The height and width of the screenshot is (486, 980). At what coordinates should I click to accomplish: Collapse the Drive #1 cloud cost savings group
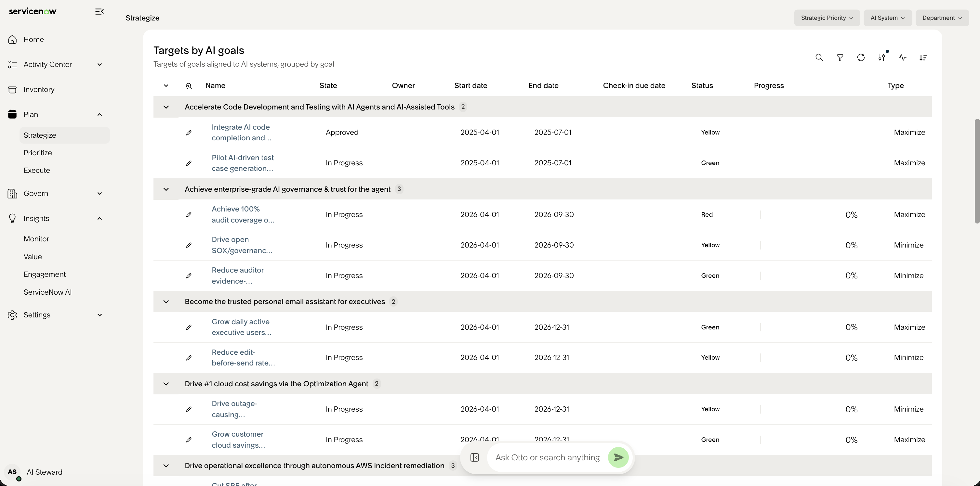coord(166,384)
